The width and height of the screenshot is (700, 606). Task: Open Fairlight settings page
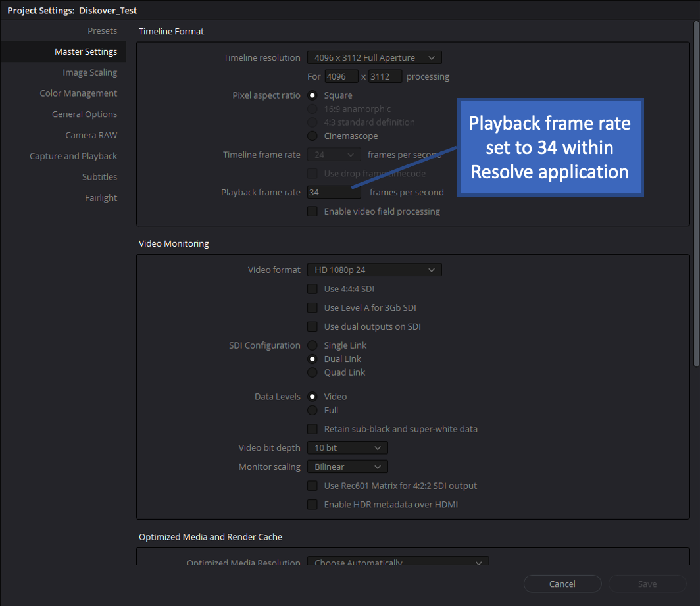click(101, 198)
